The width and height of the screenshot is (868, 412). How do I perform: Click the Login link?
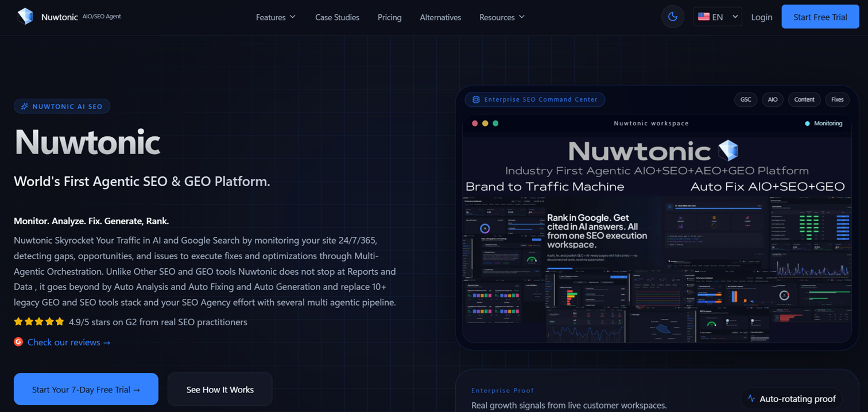pyautogui.click(x=761, y=17)
